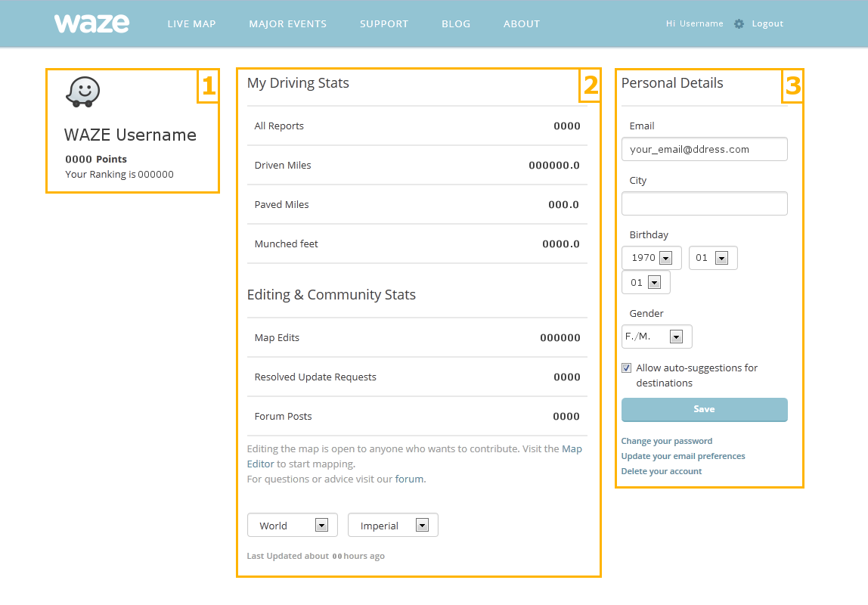The height and width of the screenshot is (605, 868).
Task: Open the birthday month dropdown
Action: [x=712, y=258]
